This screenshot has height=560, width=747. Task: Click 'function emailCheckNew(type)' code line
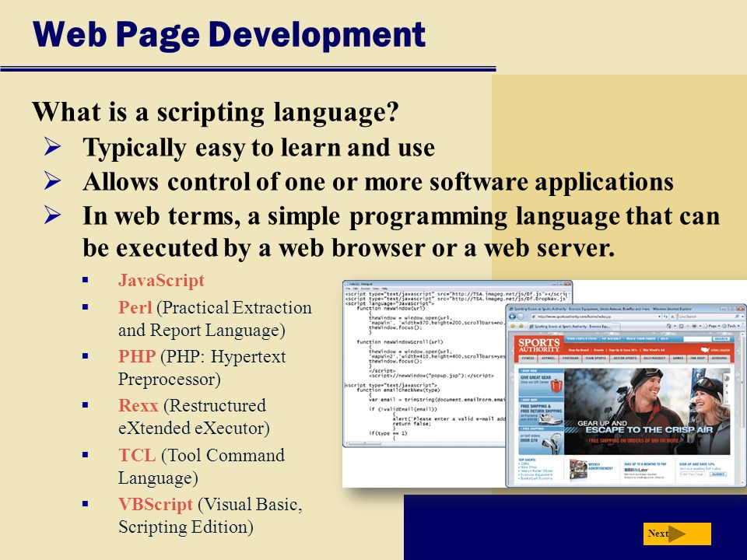398,390
